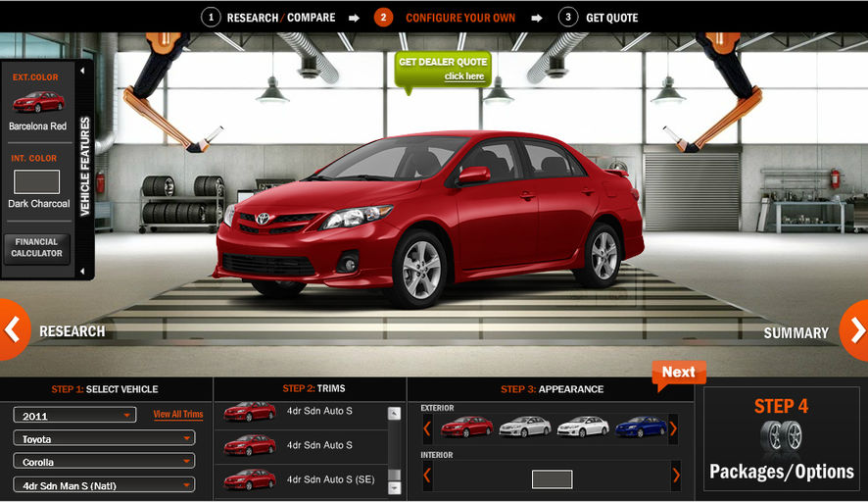Choose the white exterior car swatch
868x502 pixels.
click(583, 427)
